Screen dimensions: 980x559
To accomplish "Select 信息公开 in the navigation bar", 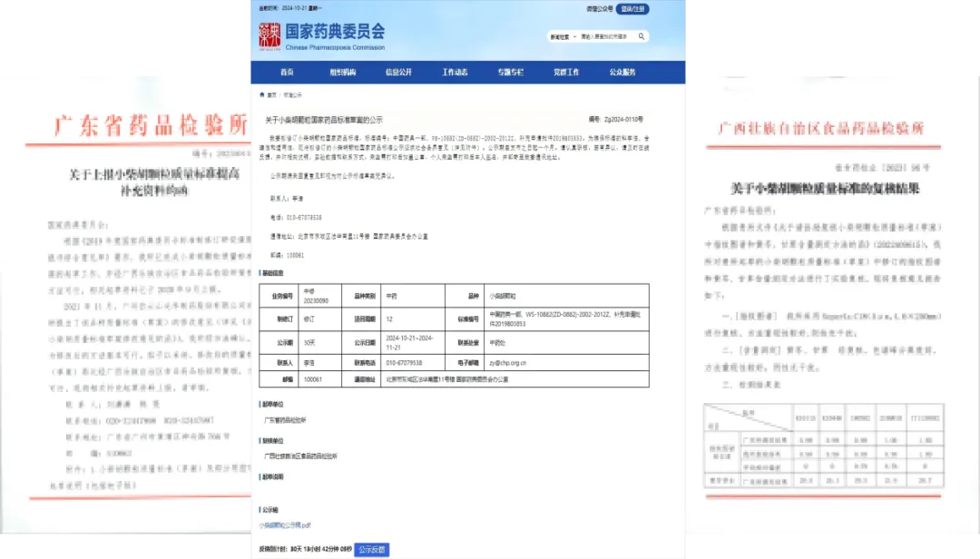I will tap(398, 73).
